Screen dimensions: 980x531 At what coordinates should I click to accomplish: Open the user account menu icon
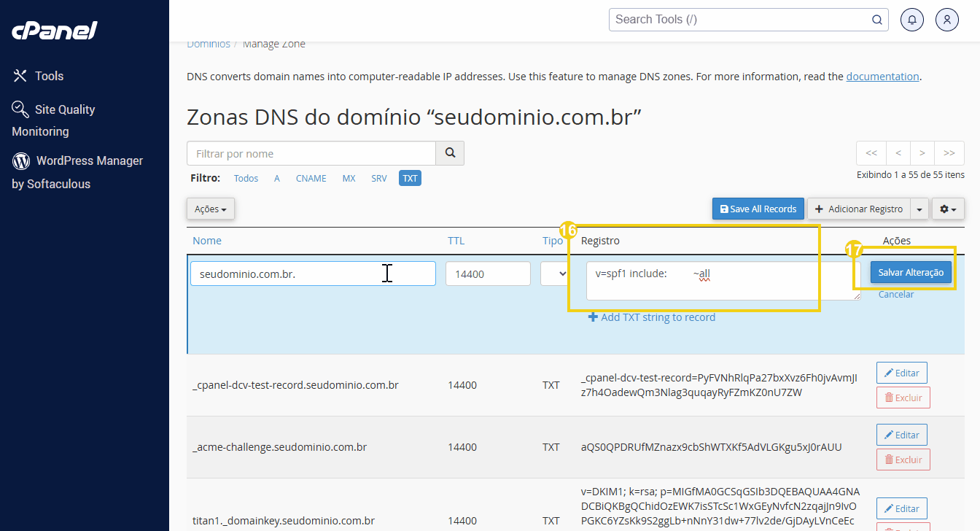click(x=947, y=20)
